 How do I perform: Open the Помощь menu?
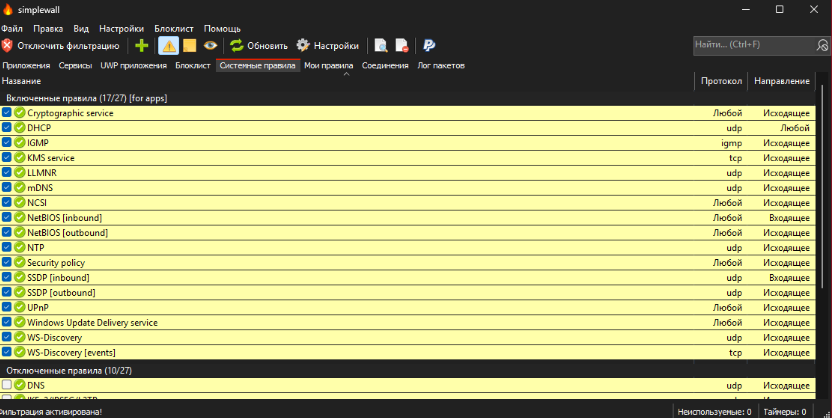[x=222, y=29]
